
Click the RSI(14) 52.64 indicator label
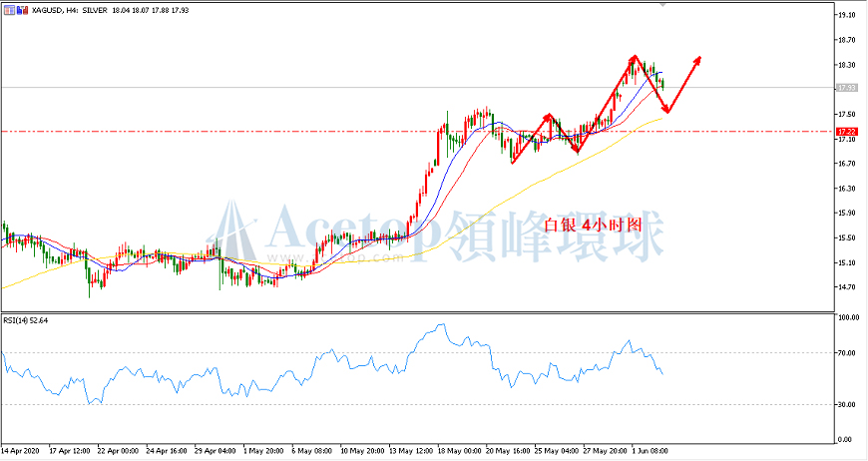point(26,320)
